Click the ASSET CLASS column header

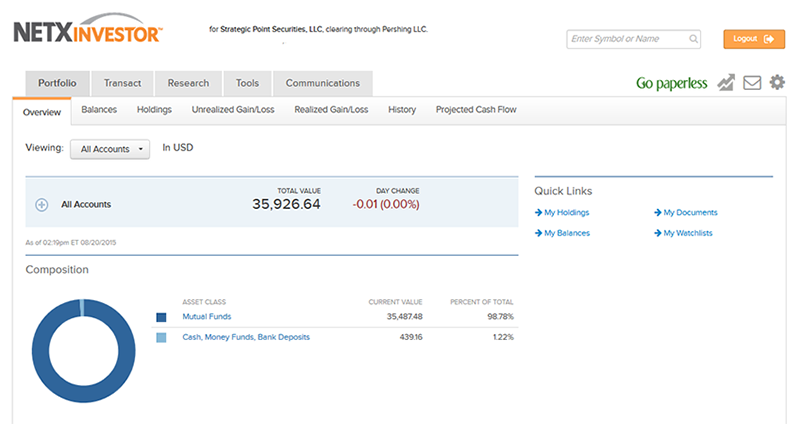(x=204, y=302)
